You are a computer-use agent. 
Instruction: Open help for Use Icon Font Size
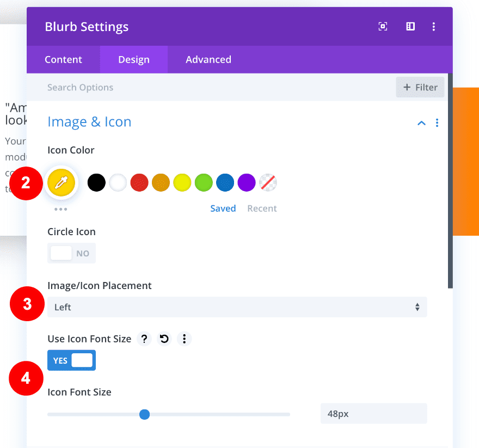pos(144,339)
